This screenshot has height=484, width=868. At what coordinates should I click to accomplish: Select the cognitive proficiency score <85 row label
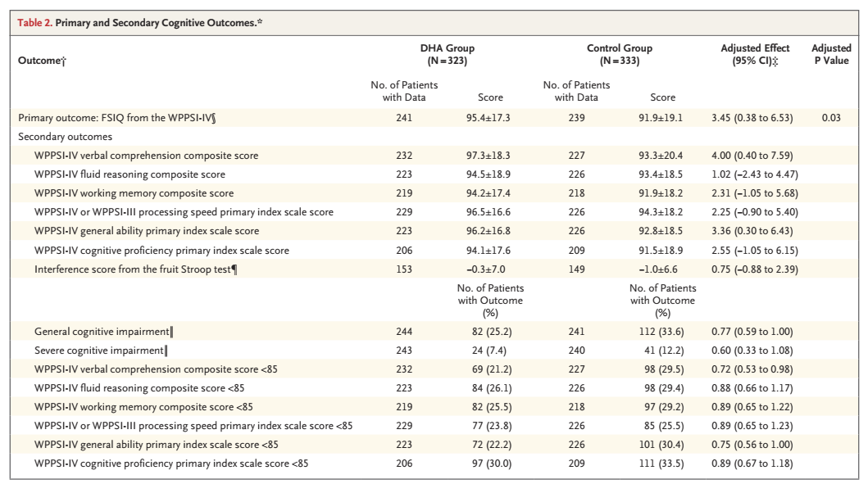pyautogui.click(x=171, y=464)
